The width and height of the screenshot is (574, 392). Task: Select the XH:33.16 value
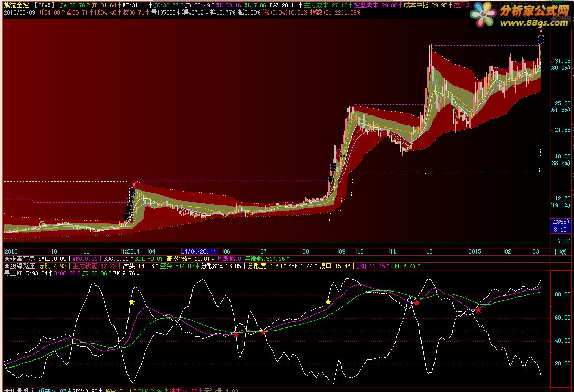click(x=228, y=5)
